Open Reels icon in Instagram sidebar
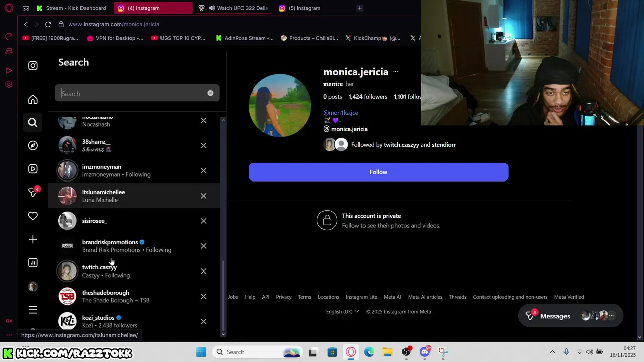Image resolution: width=644 pixels, height=362 pixels. click(x=33, y=169)
